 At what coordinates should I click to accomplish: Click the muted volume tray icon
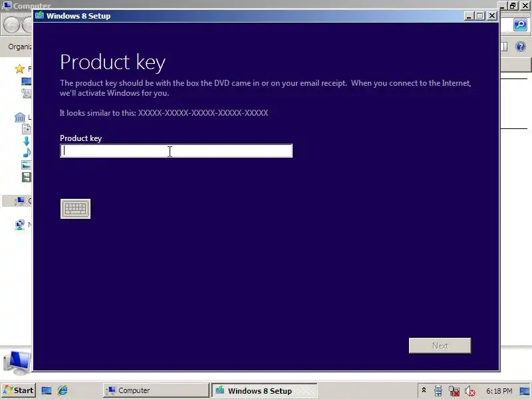[470, 391]
